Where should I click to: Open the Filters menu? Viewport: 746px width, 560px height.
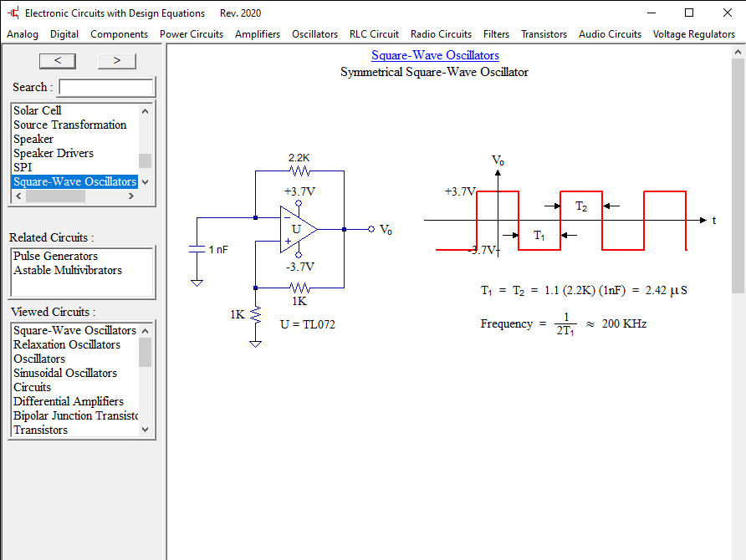(x=496, y=34)
